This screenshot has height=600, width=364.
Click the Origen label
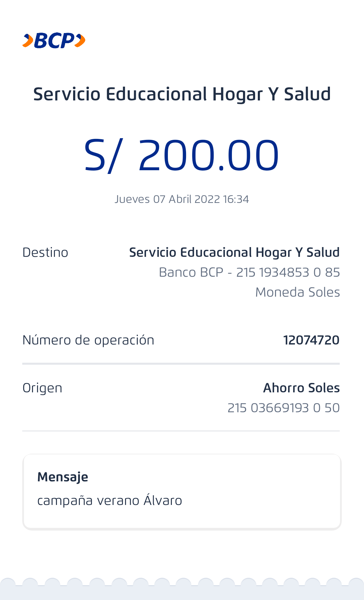pos(42,388)
